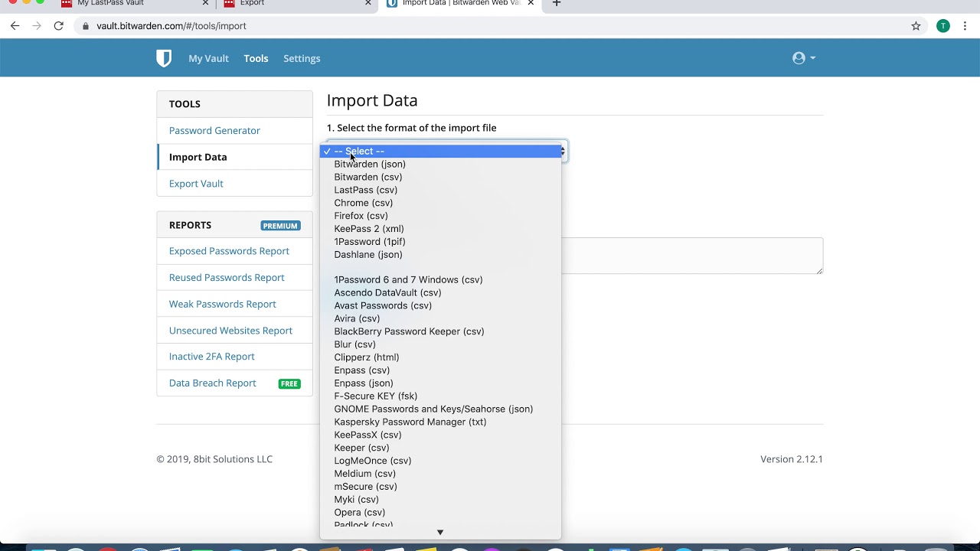The width and height of the screenshot is (980, 551).
Task: Choose Ascendo DataVault (csv)
Action: pyautogui.click(x=440, y=292)
